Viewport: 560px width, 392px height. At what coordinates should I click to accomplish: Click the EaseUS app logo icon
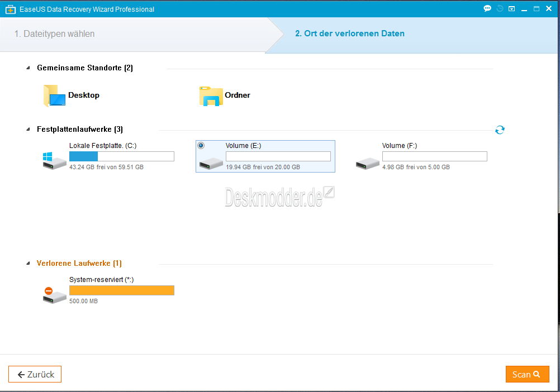11,9
